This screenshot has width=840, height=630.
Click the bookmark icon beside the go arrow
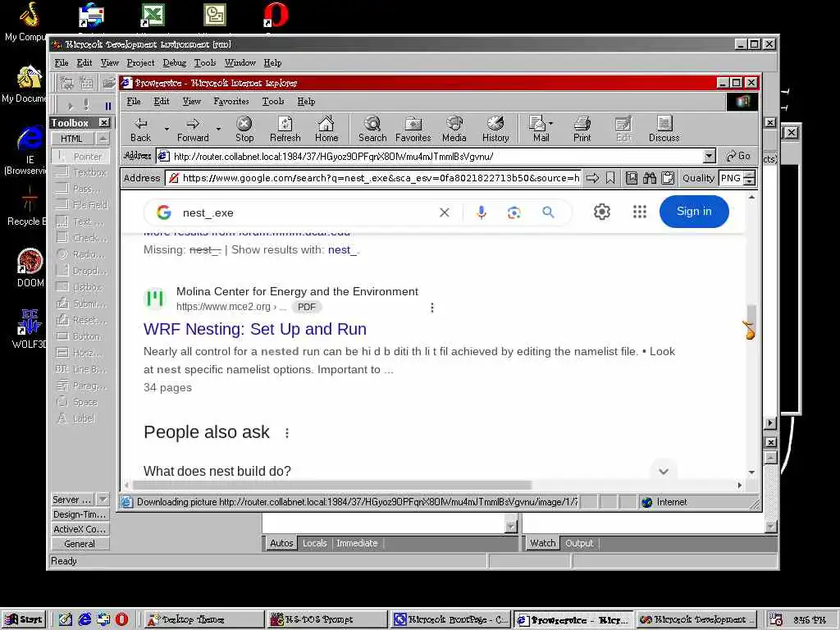pos(610,178)
